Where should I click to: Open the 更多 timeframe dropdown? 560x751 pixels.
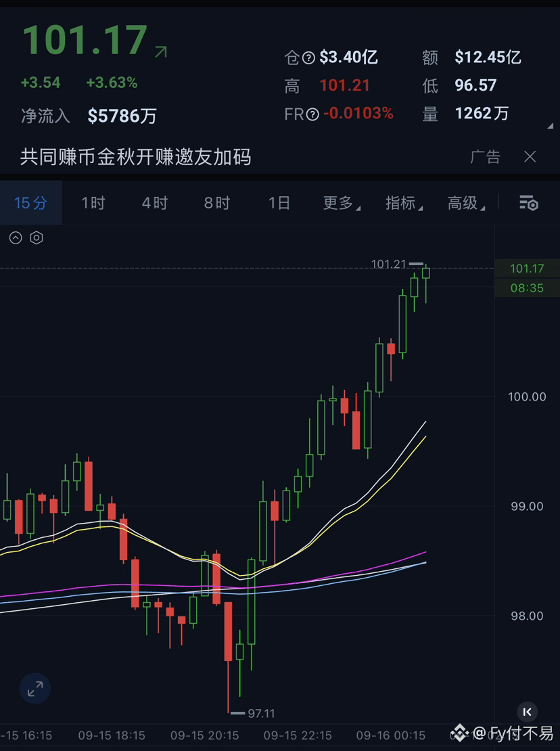[x=342, y=203]
